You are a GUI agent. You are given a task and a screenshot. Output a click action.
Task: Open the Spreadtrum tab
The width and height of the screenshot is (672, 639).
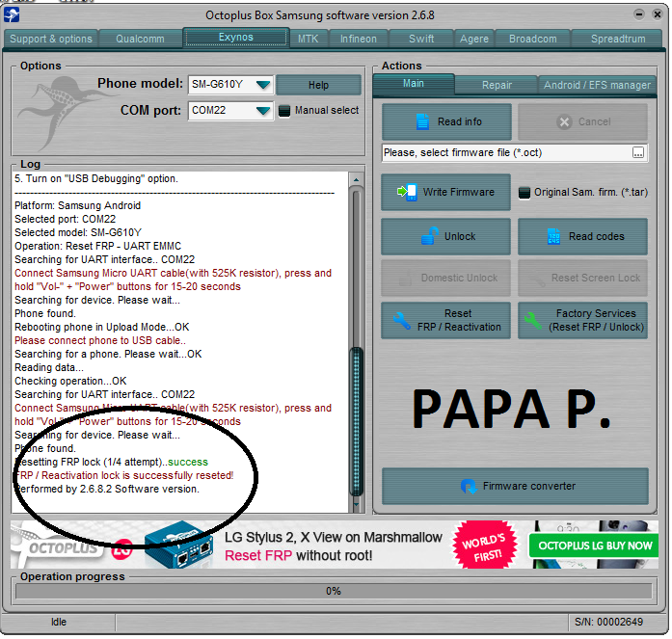click(618, 39)
